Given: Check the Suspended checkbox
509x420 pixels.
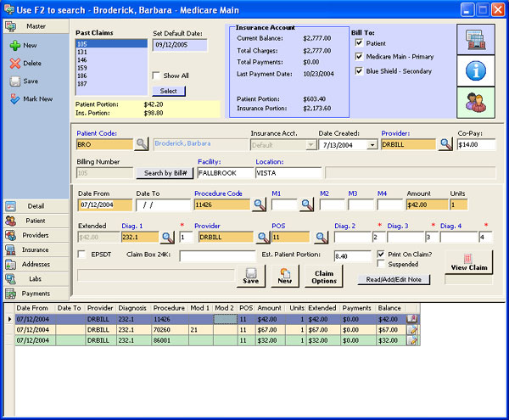Looking at the screenshot, I should pyautogui.click(x=380, y=264).
